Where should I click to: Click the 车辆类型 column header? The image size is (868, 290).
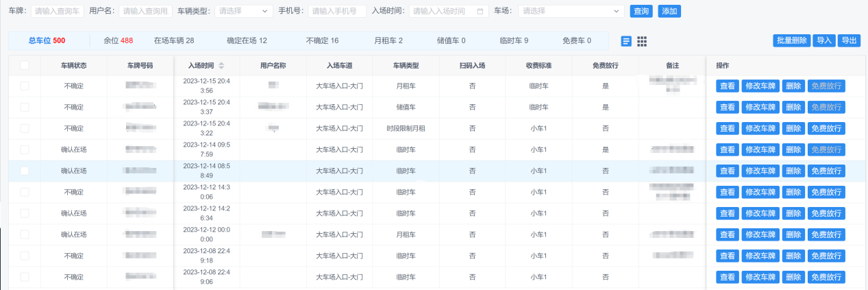(406, 66)
